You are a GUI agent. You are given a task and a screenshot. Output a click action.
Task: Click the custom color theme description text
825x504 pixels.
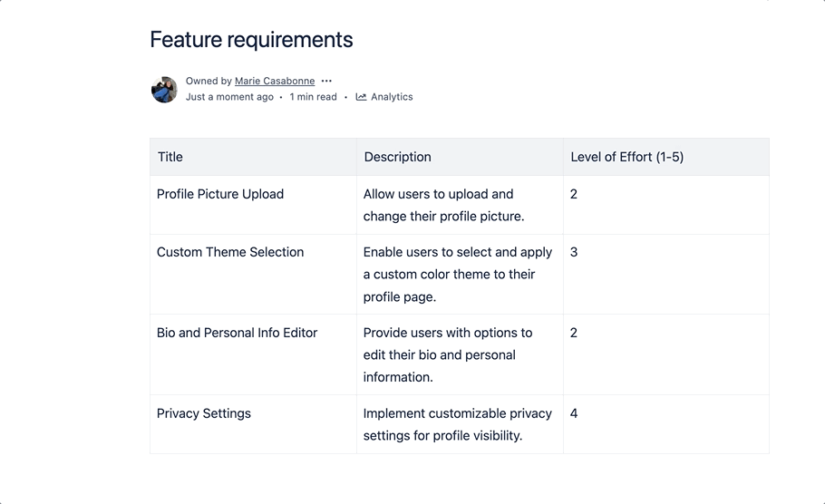pyautogui.click(x=451, y=274)
